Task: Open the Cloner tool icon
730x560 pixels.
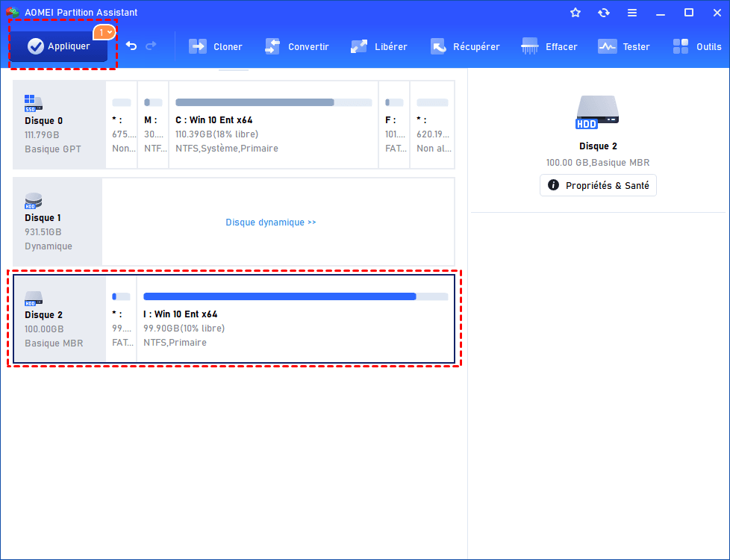Action: pos(198,46)
